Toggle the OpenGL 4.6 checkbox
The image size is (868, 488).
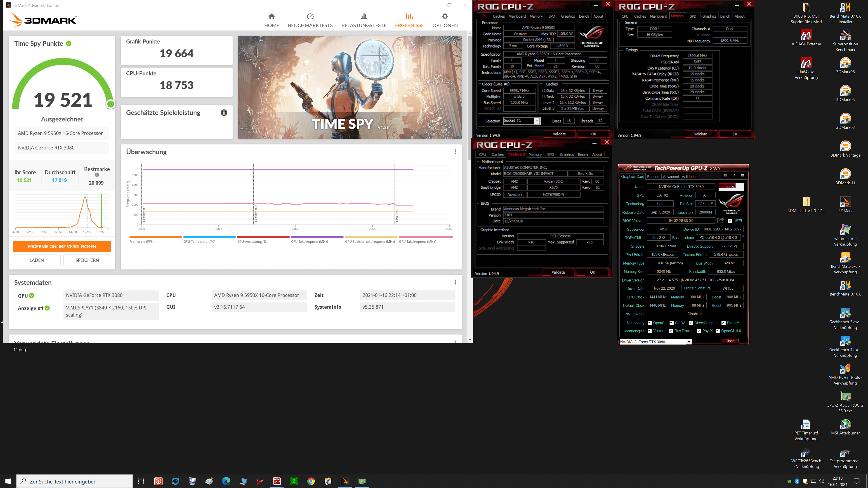coord(718,331)
